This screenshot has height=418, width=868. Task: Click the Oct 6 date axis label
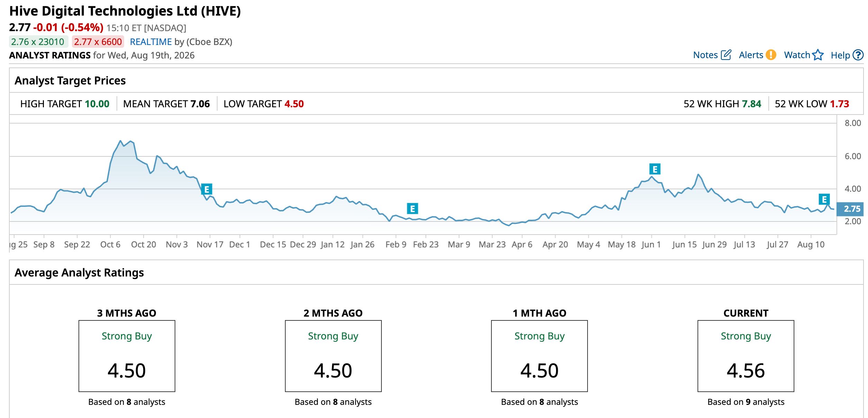click(x=110, y=245)
